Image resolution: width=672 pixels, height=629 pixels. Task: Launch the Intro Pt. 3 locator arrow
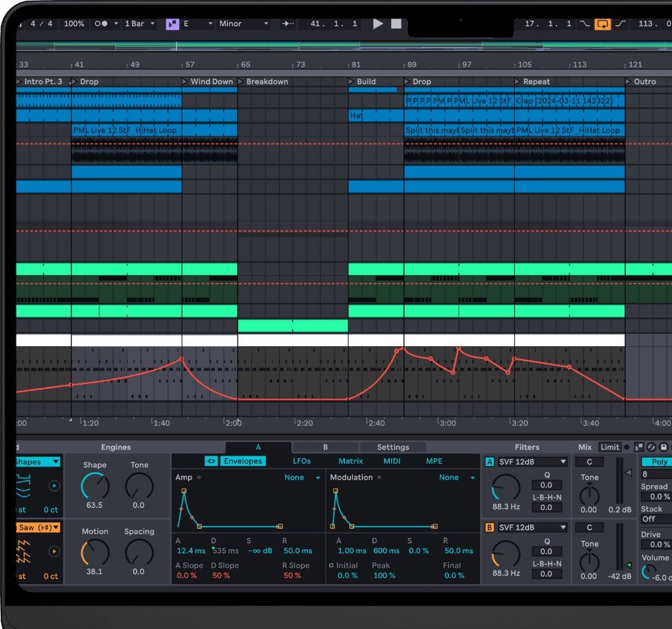coord(19,81)
